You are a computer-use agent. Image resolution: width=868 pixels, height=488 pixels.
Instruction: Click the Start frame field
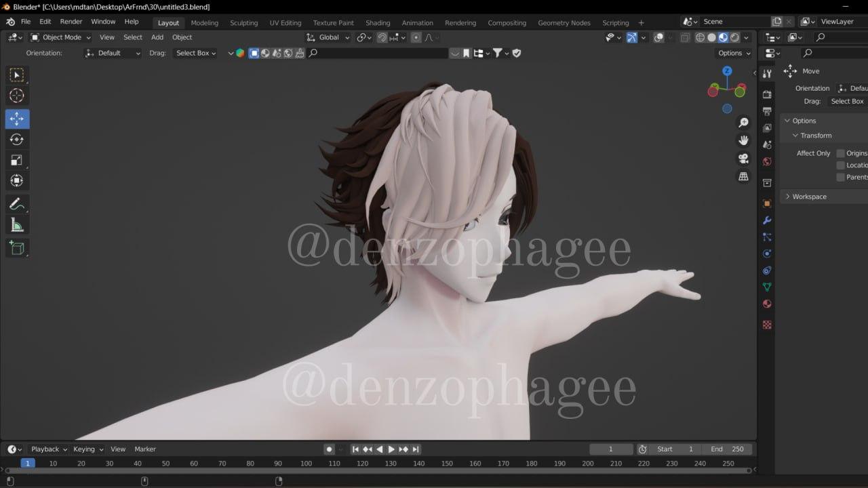point(676,449)
